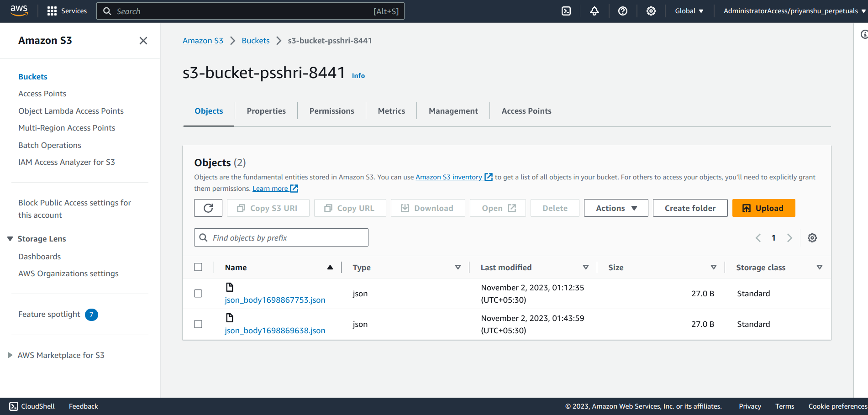Viewport: 868px width, 415px height.
Task: Close the Amazon S3 sidebar panel
Action: [143, 41]
